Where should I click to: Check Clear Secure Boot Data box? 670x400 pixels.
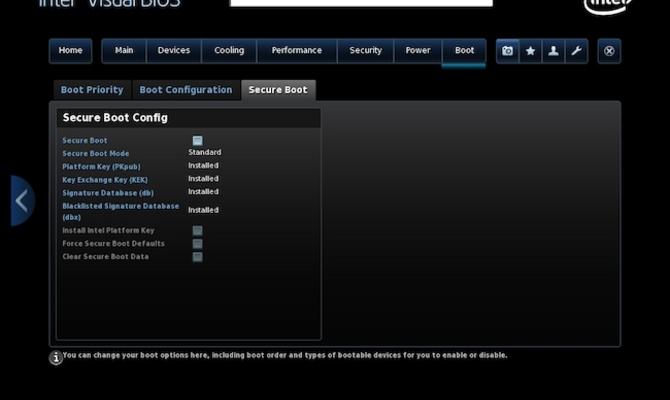pyautogui.click(x=197, y=257)
